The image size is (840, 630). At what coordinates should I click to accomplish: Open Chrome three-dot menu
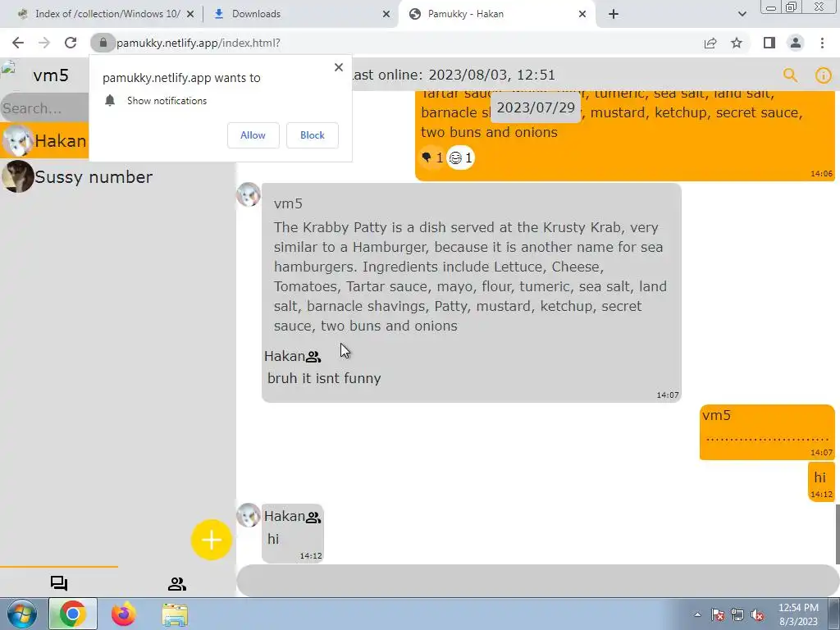point(822,43)
